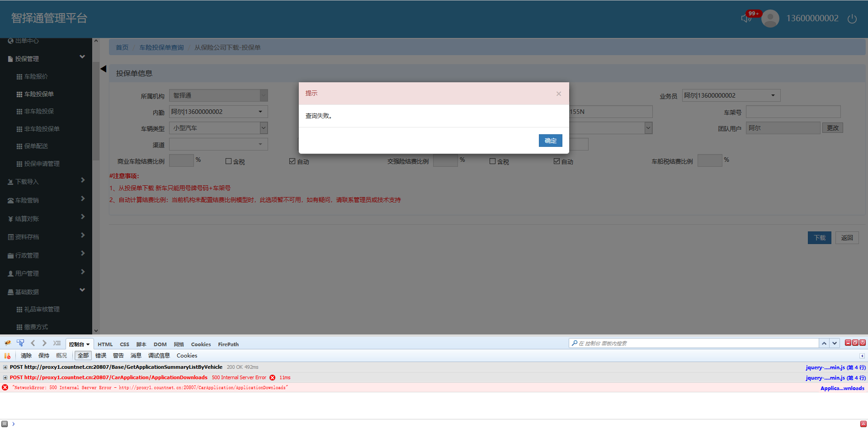Open the 渠道 dropdown
Image resolution: width=868 pixels, height=428 pixels.
click(219, 144)
